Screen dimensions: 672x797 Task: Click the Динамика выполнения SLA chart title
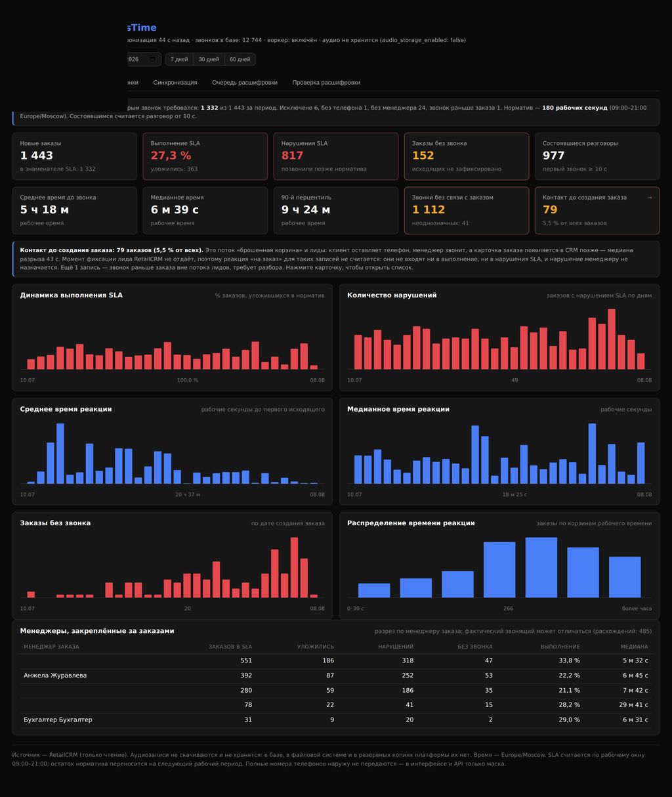(x=72, y=295)
